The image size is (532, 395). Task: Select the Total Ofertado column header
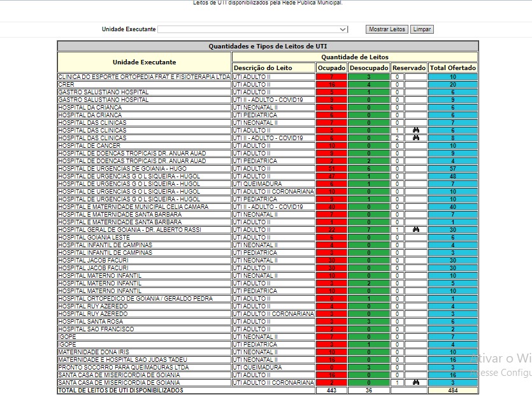(x=452, y=68)
